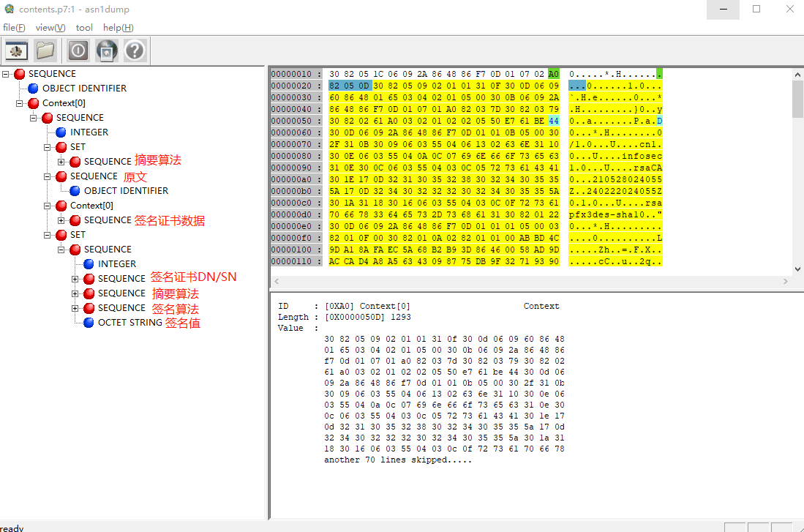804x532 pixels.
Task: Close the asn1dump window
Action: coord(789,10)
